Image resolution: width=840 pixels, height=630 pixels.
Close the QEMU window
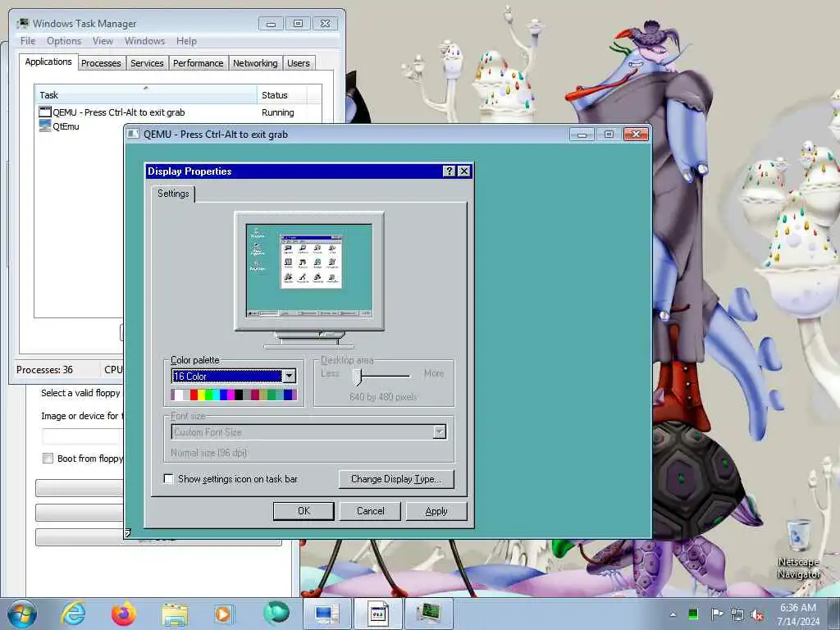pos(636,134)
